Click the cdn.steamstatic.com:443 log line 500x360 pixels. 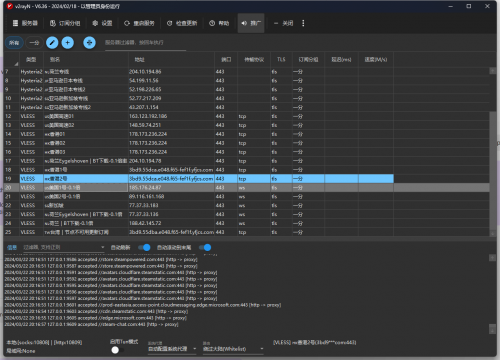[x=96, y=311]
